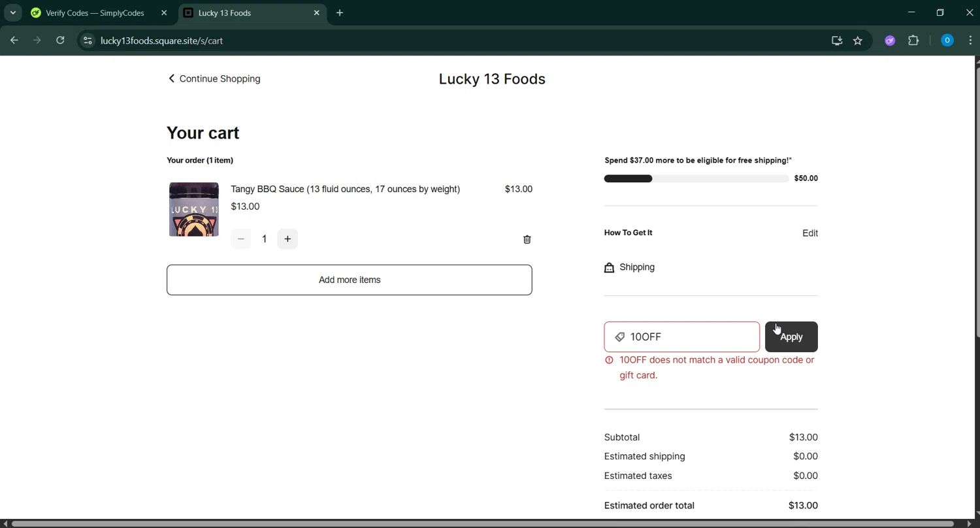This screenshot has height=528, width=980.
Task: Click the Apply coupon button
Action: [x=791, y=337]
